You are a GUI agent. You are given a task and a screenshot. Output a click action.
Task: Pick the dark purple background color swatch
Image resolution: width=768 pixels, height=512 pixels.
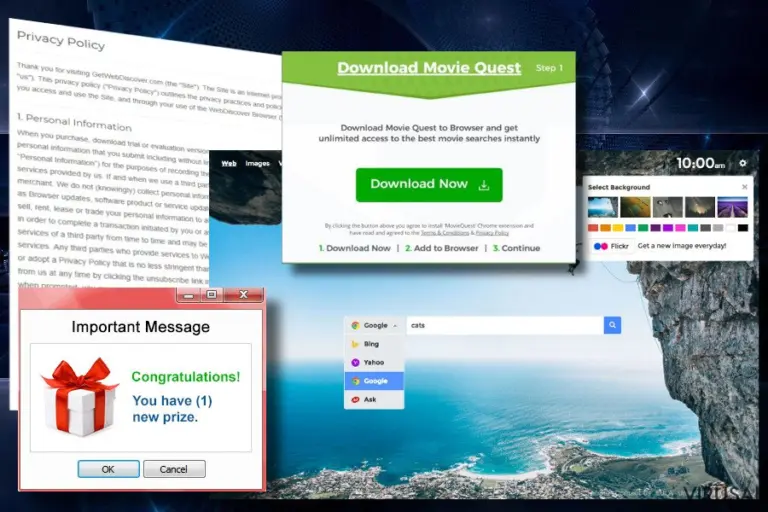click(x=655, y=228)
